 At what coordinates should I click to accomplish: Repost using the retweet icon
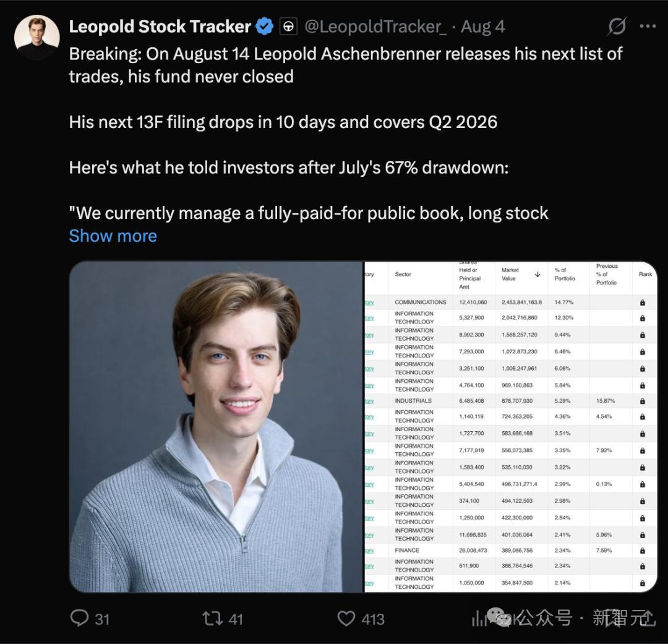213,619
